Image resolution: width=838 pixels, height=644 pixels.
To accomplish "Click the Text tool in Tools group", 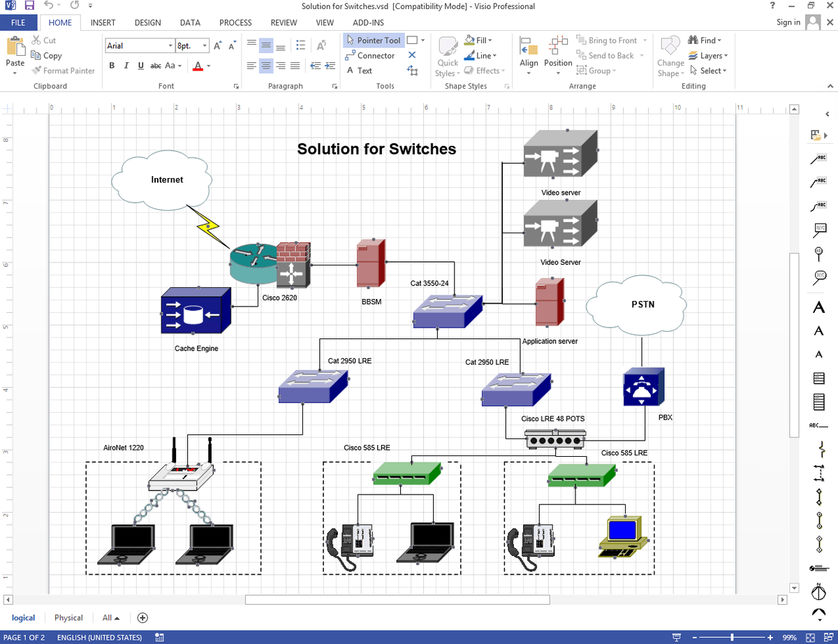I will [360, 71].
